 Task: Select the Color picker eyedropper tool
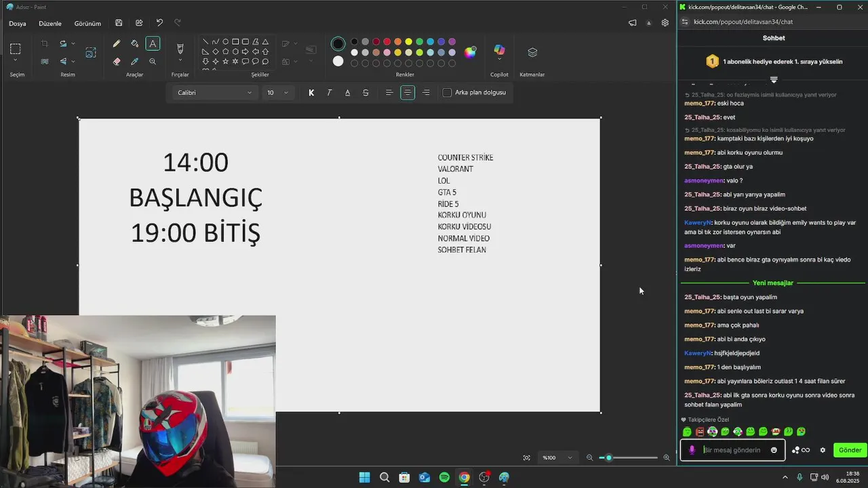pos(134,61)
